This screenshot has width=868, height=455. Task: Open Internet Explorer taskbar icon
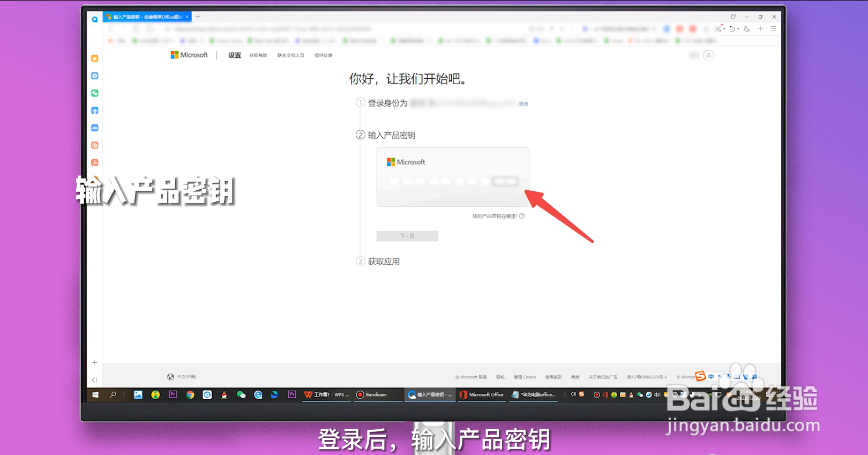coord(258,395)
